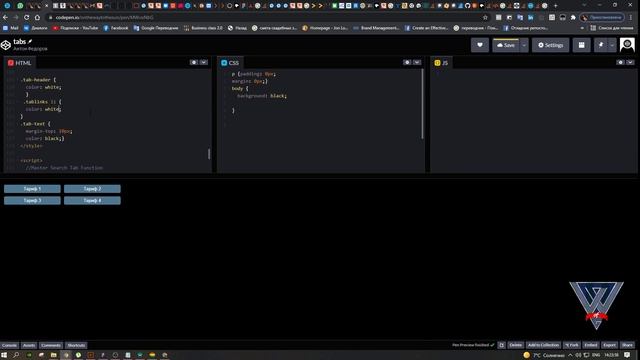Open Business class 2.0 bookmark
Viewport: 640px width, 360px height.
click(x=203, y=28)
